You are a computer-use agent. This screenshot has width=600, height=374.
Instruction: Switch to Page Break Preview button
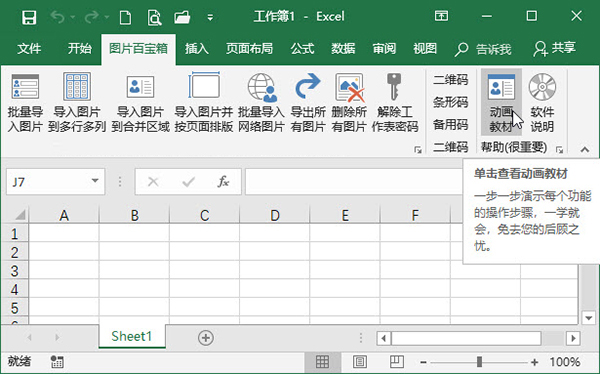pos(396,361)
